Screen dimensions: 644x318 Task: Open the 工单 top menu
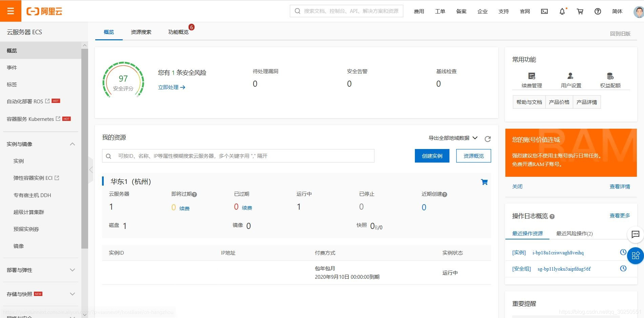440,11
